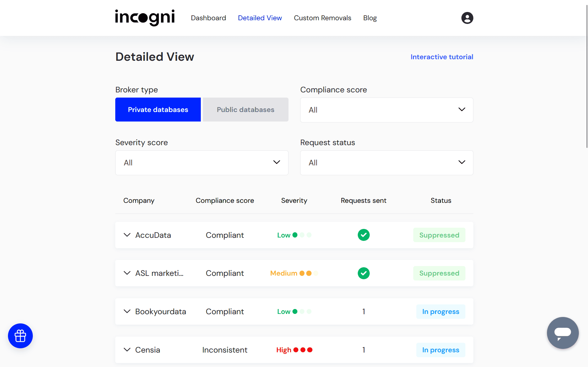
Task: Click the page vertical scrollbar
Action: (586, 77)
